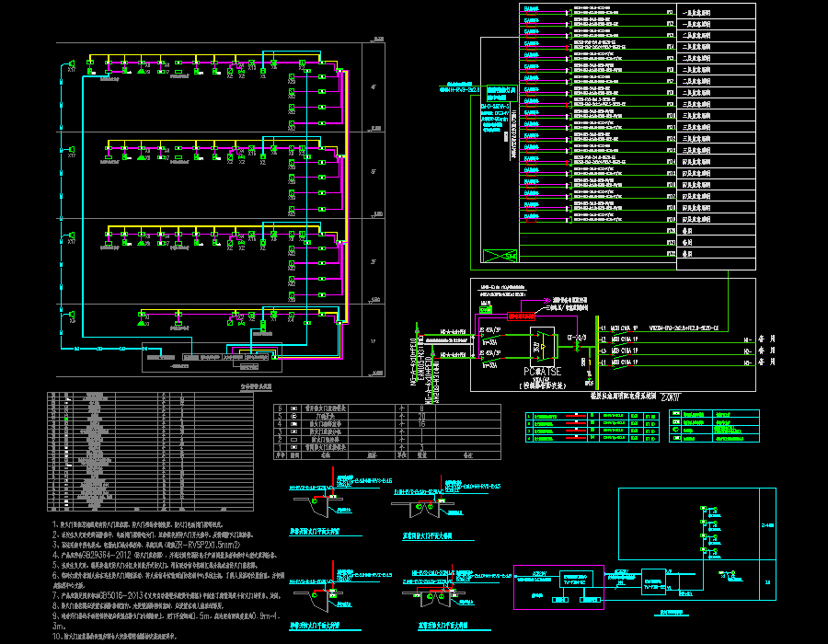The image size is (828, 644).
Task: Select note 3 mentioning ZR-RVSP2X1.5mm2
Action: [146, 545]
